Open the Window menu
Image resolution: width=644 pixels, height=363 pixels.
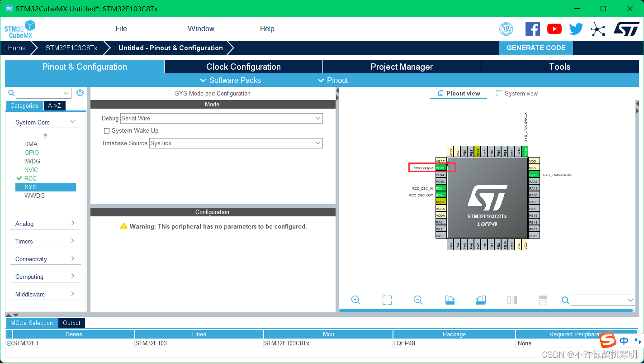point(201,29)
